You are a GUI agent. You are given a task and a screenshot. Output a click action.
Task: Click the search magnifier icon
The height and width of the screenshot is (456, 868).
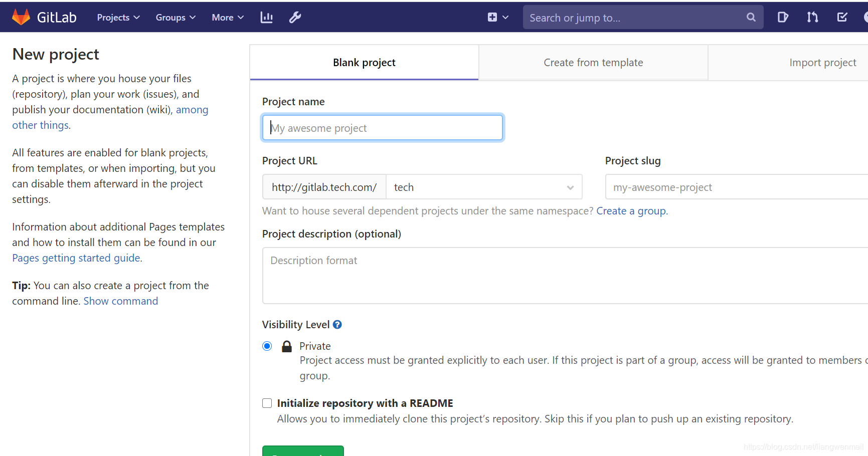click(751, 17)
